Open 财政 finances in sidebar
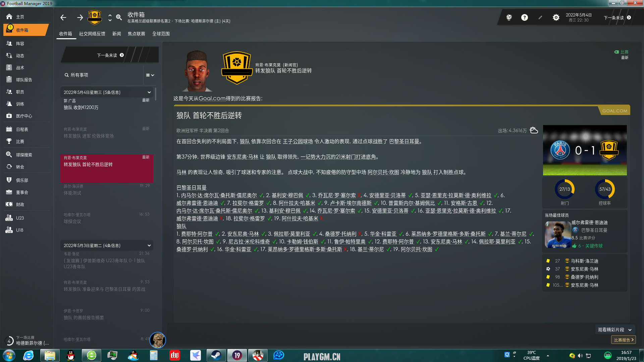Image resolution: width=644 pixels, height=362 pixels. [x=27, y=204]
